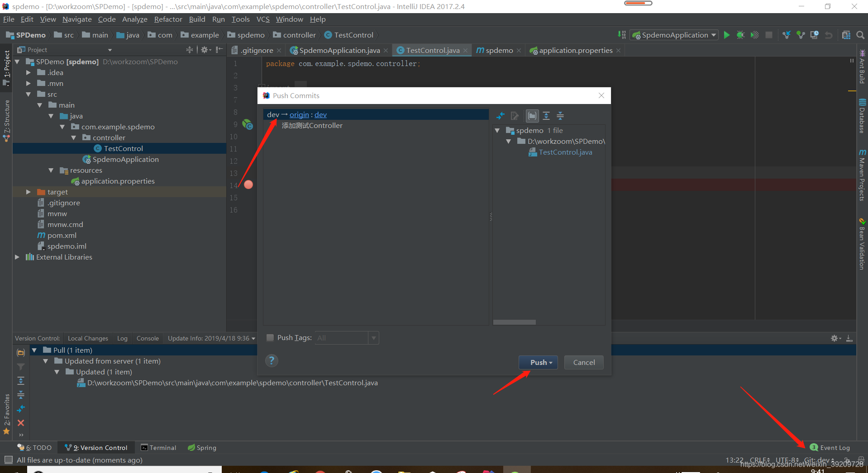The width and height of the screenshot is (868, 473).
Task: Toggle breakpoint on line 14
Action: point(248,184)
